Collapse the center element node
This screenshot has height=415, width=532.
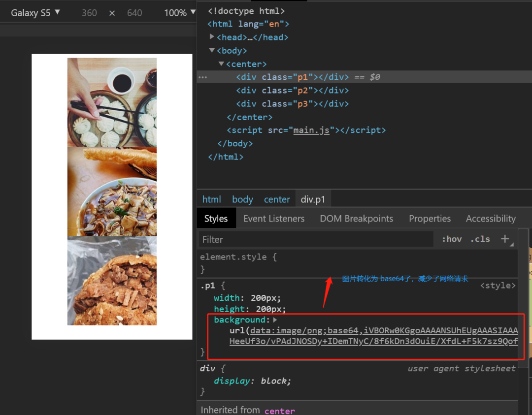221,64
